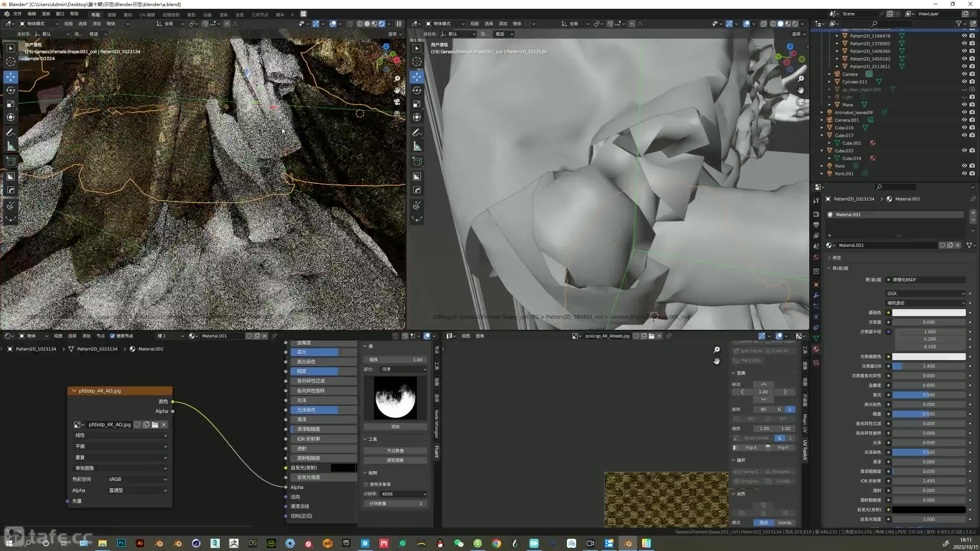Open the File (文件) menu

tap(18, 14)
